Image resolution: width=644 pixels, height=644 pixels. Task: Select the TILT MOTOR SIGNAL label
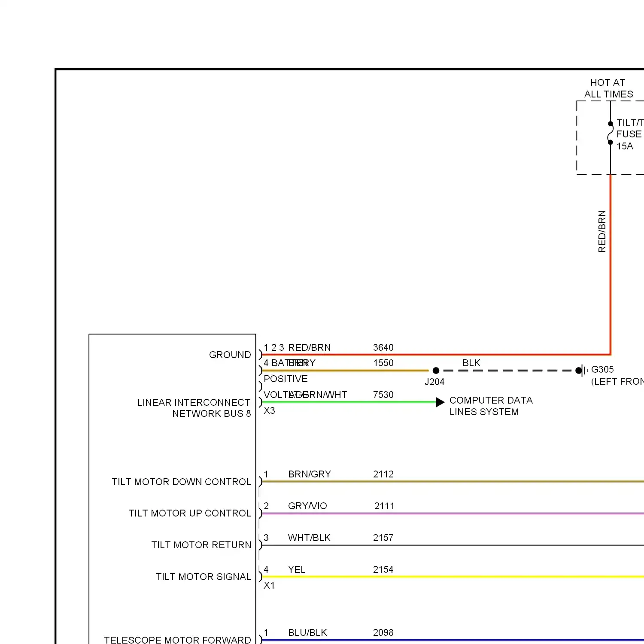pos(204,577)
